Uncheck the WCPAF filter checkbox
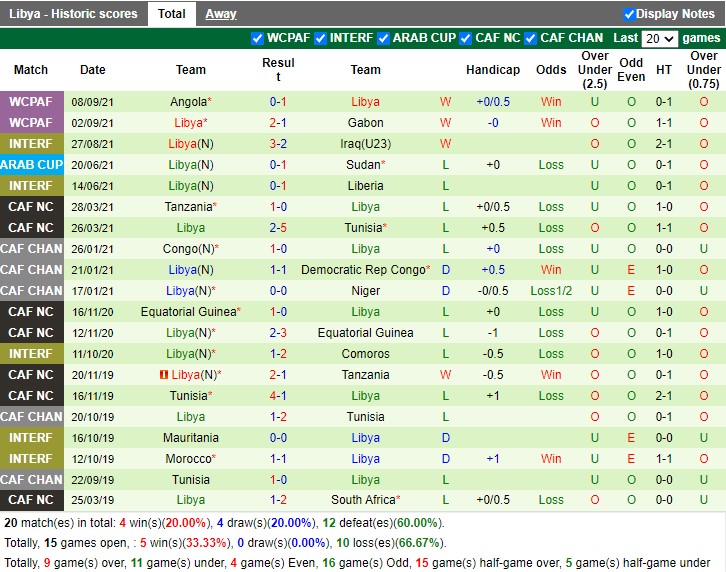Image resolution: width=726 pixels, height=572 pixels. pos(258,38)
